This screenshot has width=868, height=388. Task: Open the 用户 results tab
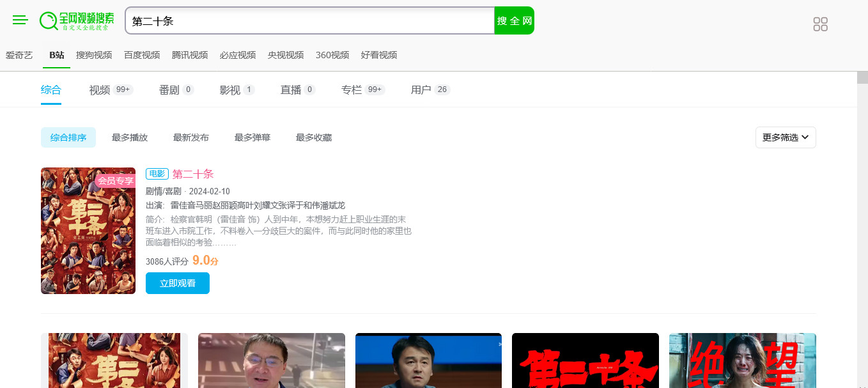tap(431, 89)
